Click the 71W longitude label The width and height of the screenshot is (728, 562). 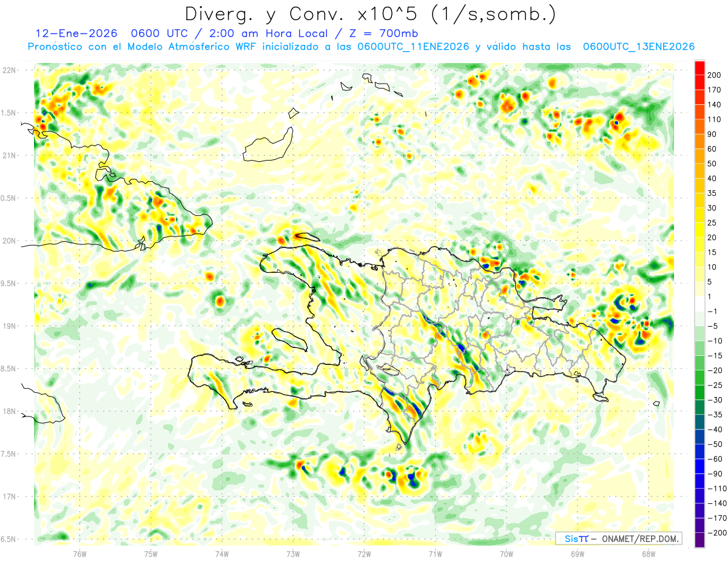pyautogui.click(x=435, y=553)
